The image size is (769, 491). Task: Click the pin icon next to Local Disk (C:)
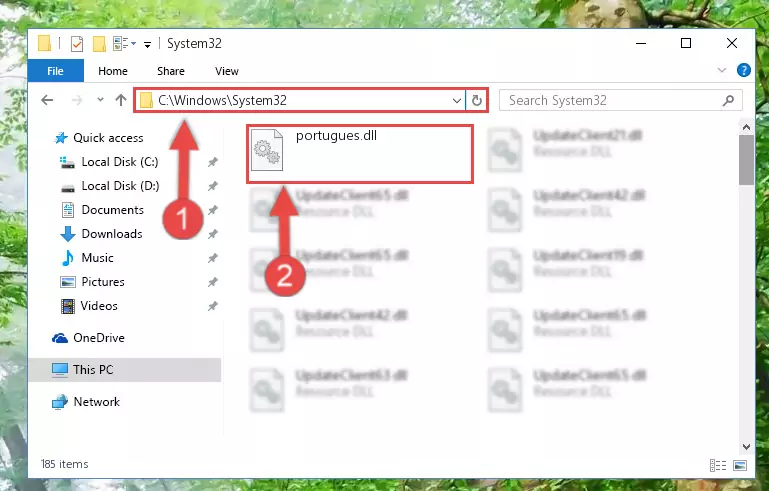212,162
